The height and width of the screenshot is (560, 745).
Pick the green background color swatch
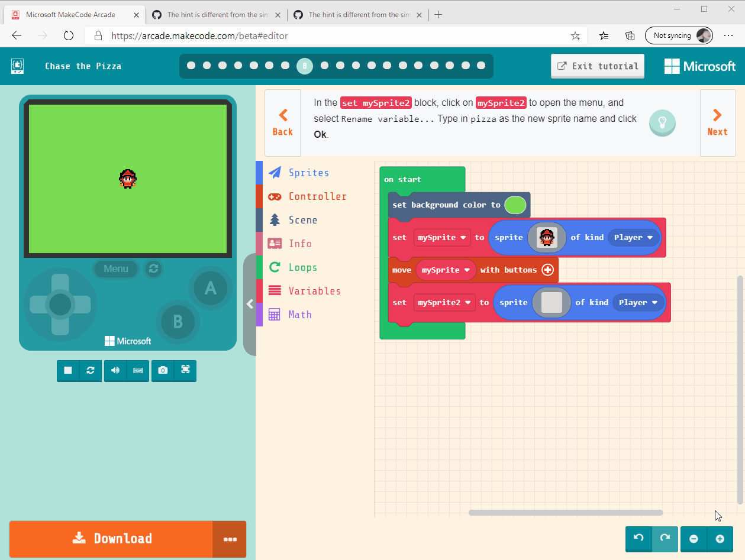pyautogui.click(x=515, y=205)
